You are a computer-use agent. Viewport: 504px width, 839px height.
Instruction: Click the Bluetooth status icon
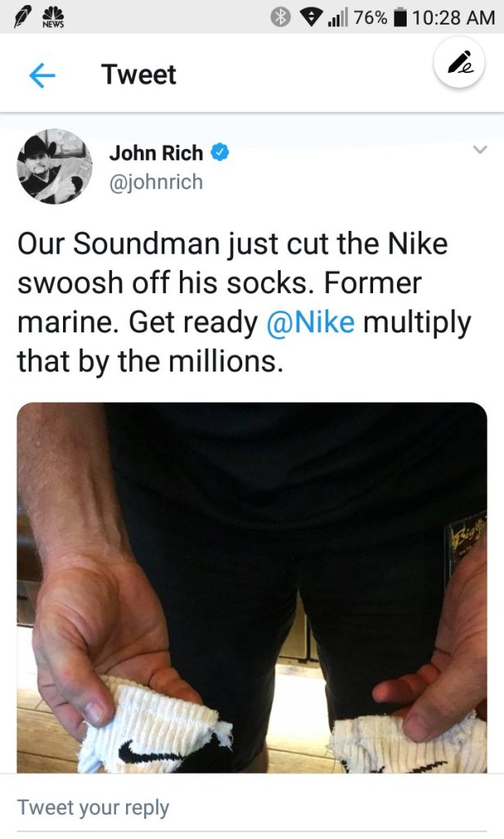[282, 17]
